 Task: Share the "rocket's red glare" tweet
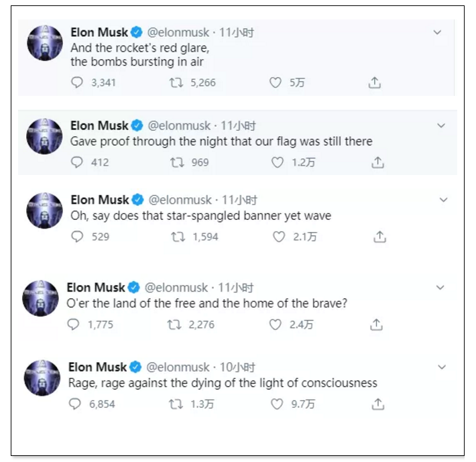375,82
